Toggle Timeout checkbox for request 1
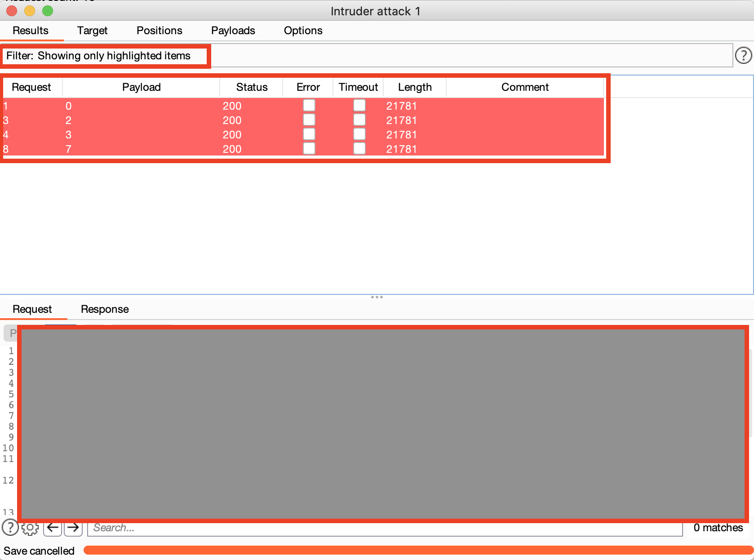Image resolution: width=754 pixels, height=560 pixels. [x=359, y=106]
